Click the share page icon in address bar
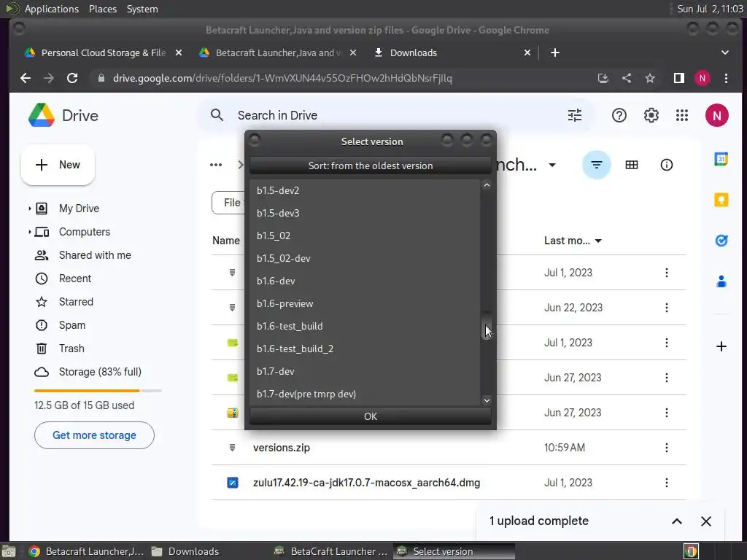 (x=627, y=78)
